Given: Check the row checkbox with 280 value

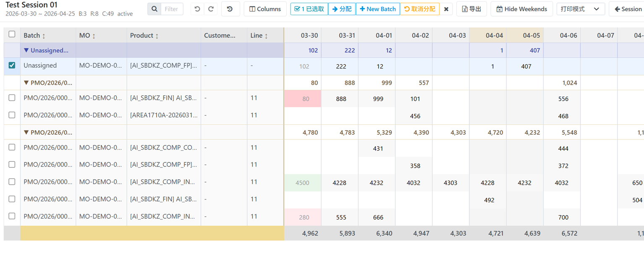Looking at the screenshot, I should (12, 216).
